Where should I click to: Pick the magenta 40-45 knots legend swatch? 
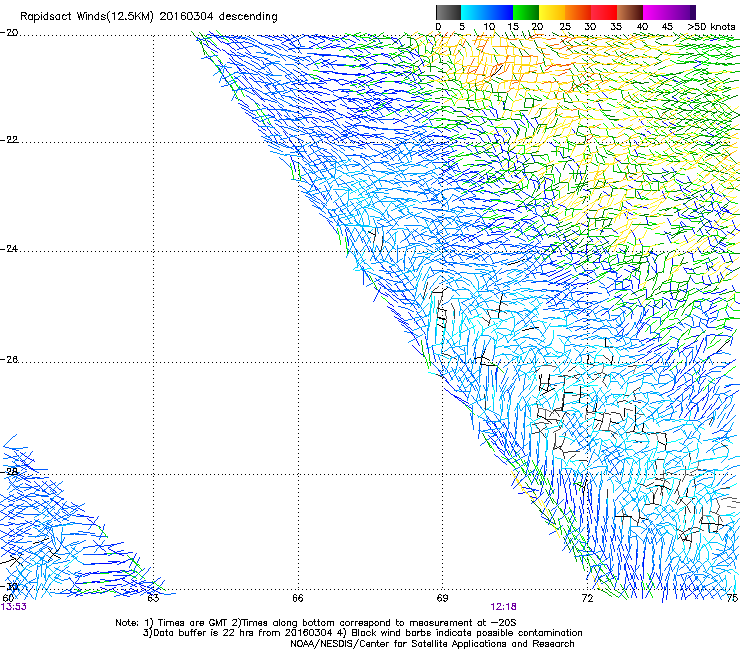(x=656, y=12)
